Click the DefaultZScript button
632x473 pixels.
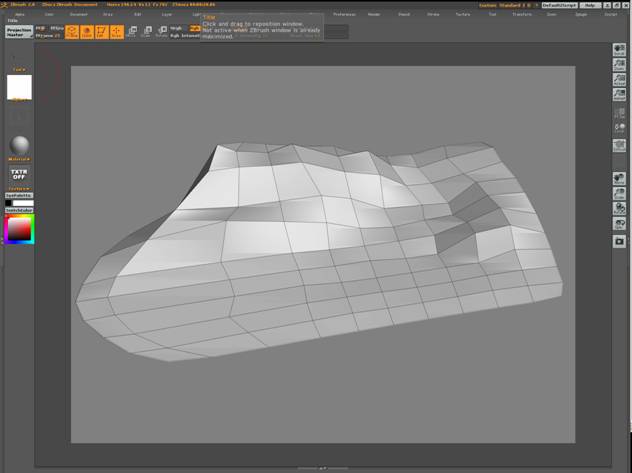click(560, 5)
